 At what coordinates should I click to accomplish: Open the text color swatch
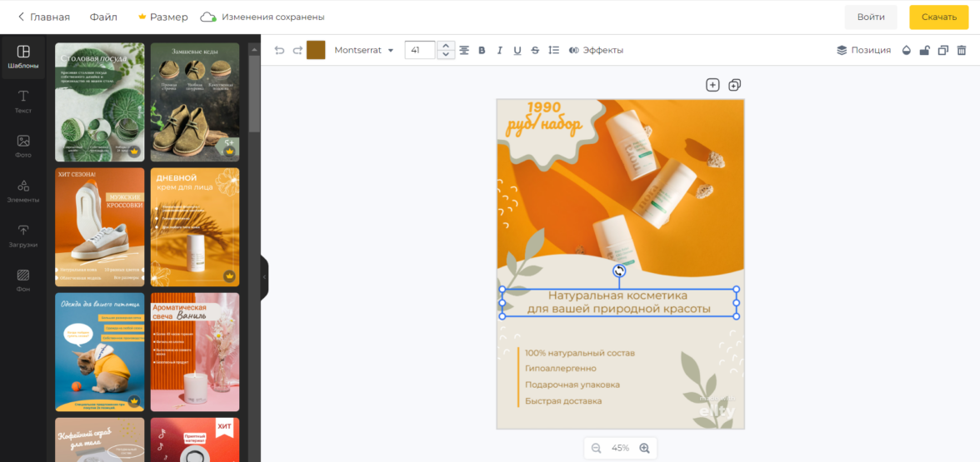click(x=316, y=50)
